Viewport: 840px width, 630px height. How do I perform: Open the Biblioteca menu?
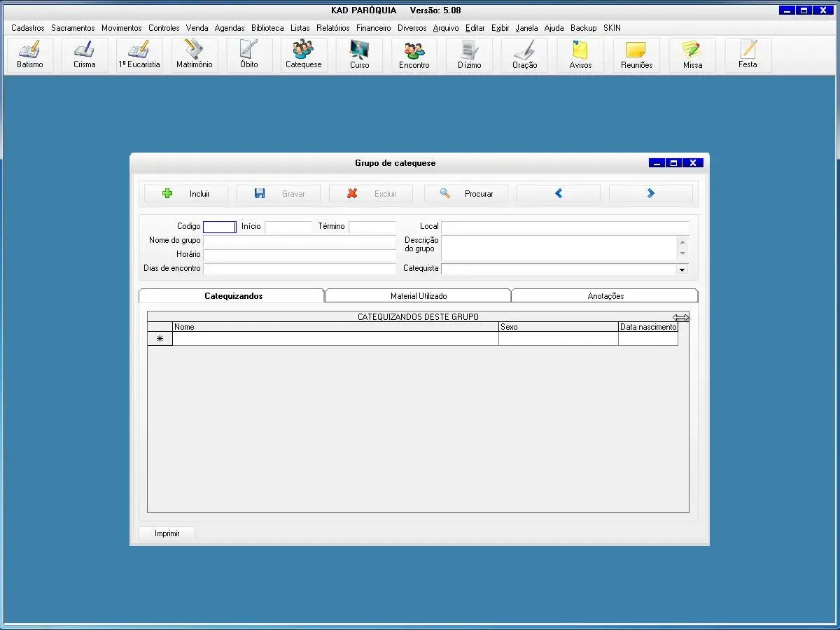click(x=267, y=28)
